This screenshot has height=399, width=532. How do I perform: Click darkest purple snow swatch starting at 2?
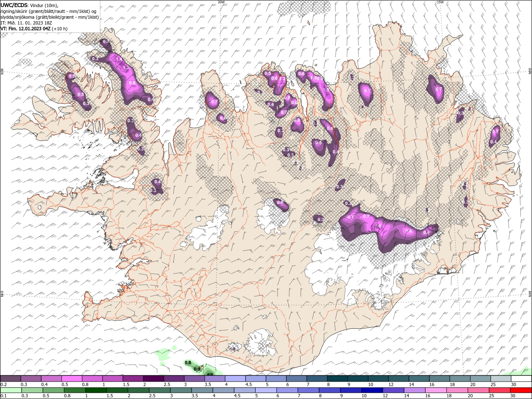point(153,379)
